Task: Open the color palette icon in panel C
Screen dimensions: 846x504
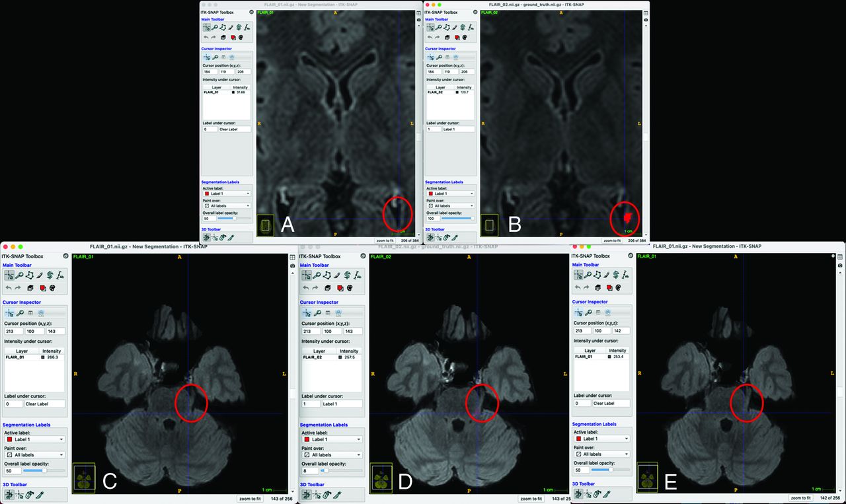Action: tap(52, 288)
